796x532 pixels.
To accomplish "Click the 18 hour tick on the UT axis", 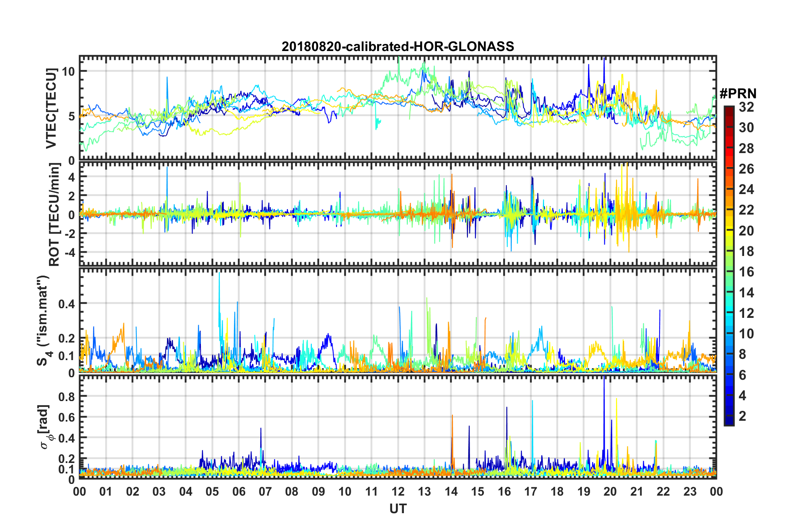I will click(x=557, y=491).
